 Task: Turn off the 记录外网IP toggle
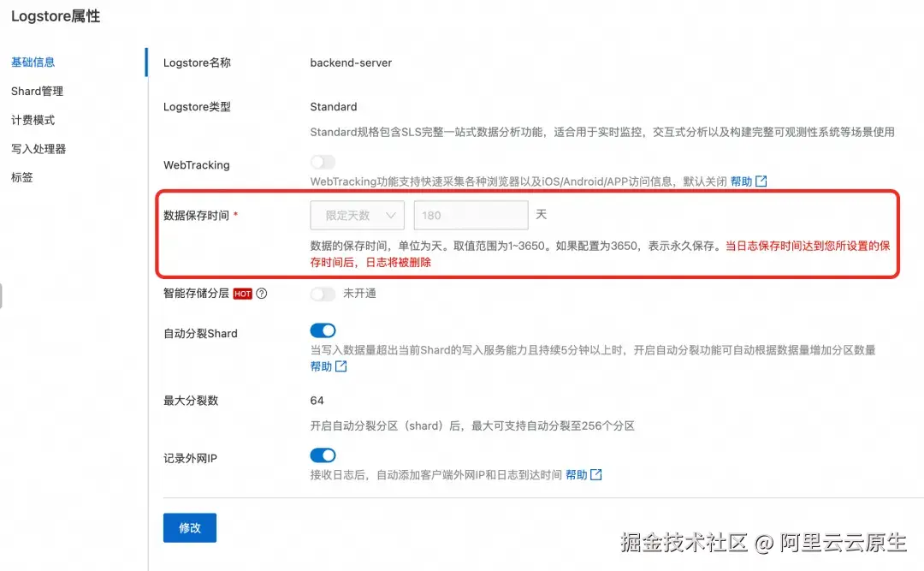(323, 455)
